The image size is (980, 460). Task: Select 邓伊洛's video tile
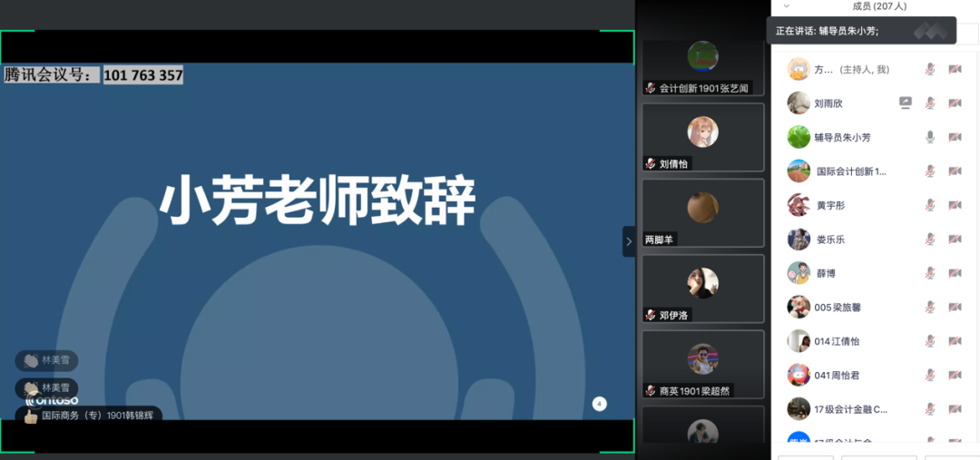(x=702, y=289)
